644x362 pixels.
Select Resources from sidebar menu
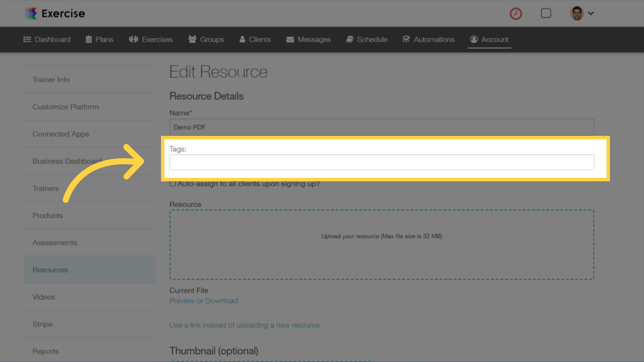pos(50,269)
